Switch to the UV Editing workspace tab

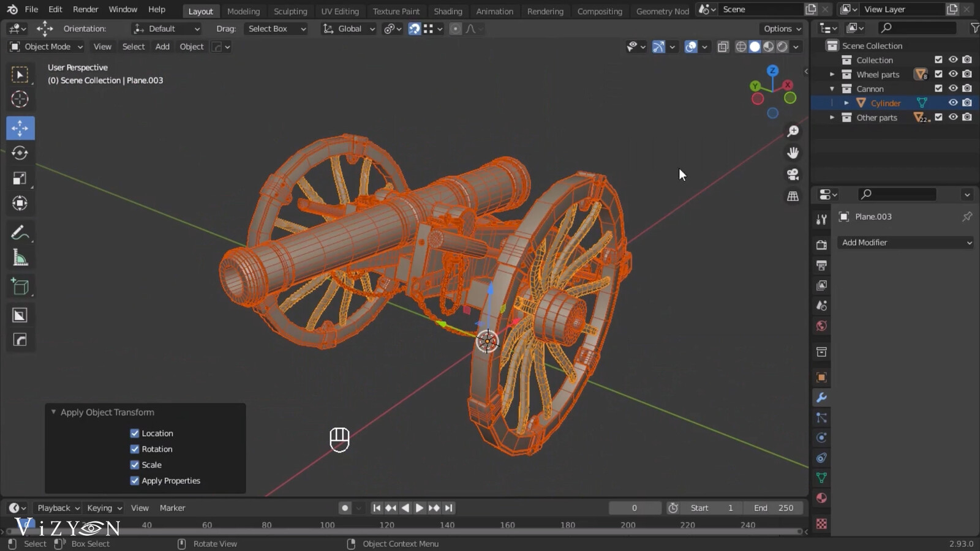pos(340,11)
